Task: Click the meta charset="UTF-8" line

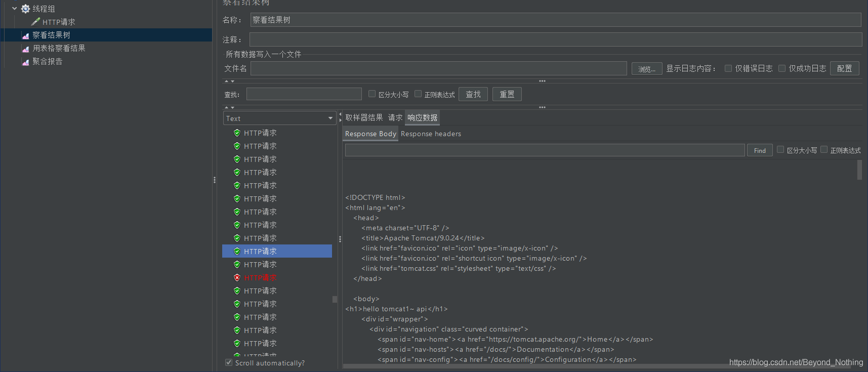Action: pyautogui.click(x=405, y=228)
